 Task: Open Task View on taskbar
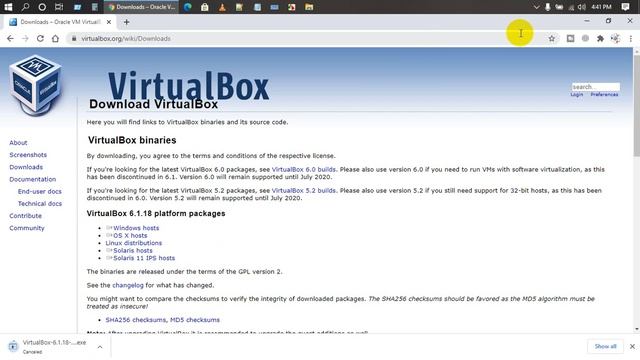click(x=59, y=7)
